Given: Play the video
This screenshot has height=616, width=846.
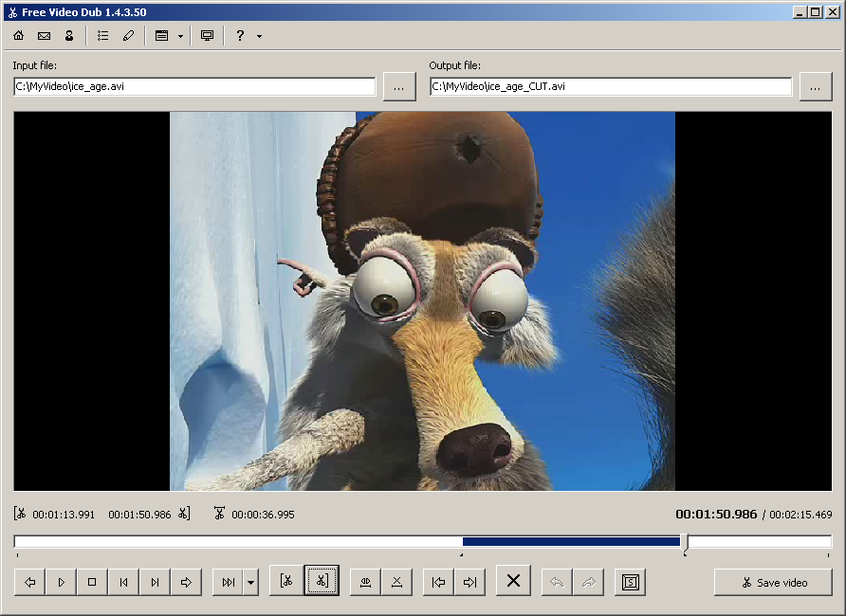Looking at the screenshot, I should tap(61, 582).
